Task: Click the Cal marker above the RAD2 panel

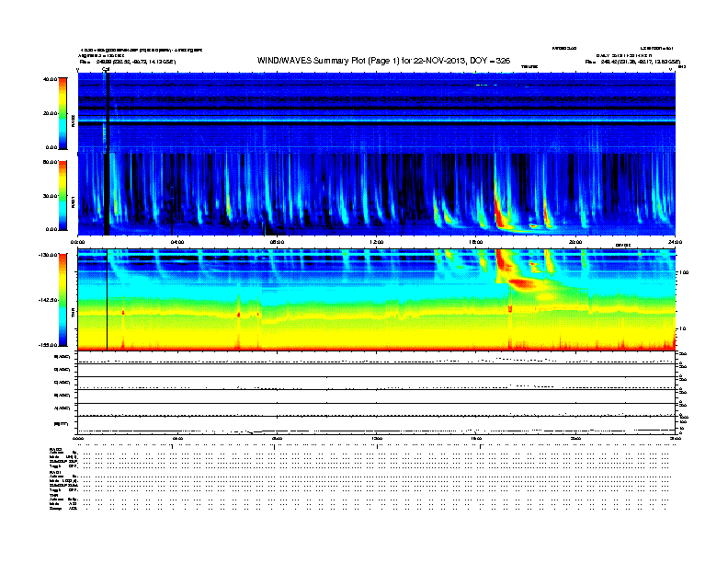Action: click(106, 69)
